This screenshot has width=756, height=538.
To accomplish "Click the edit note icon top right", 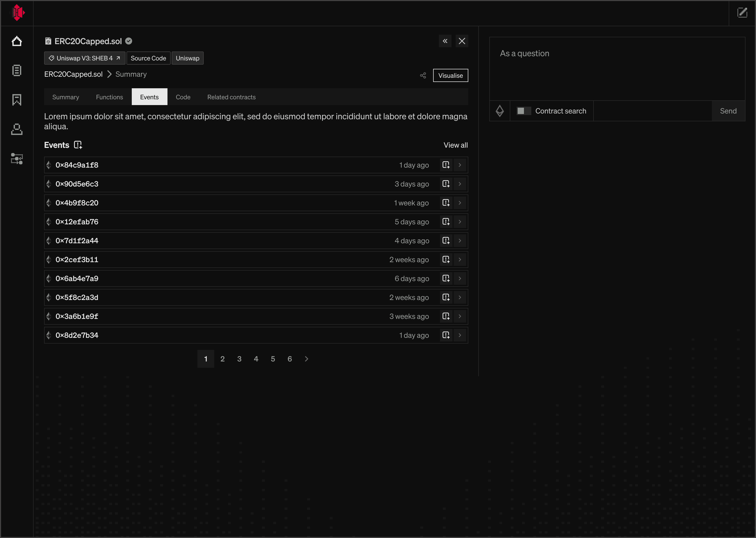I will (742, 13).
